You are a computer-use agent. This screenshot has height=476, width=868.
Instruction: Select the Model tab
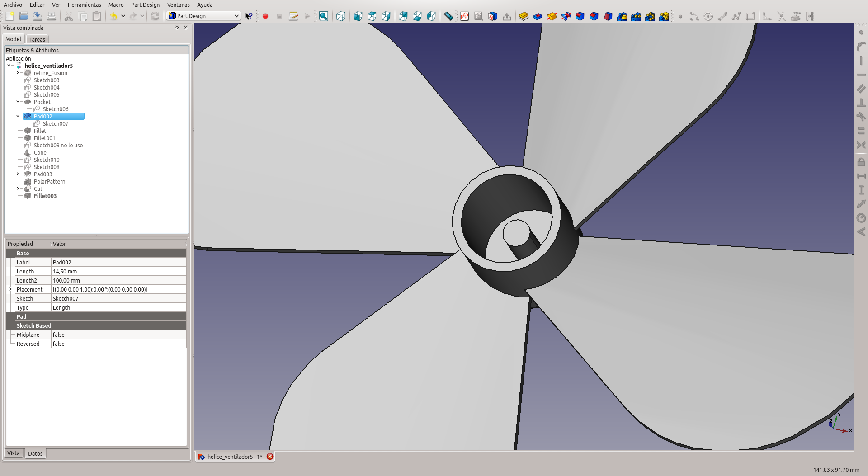[13, 39]
